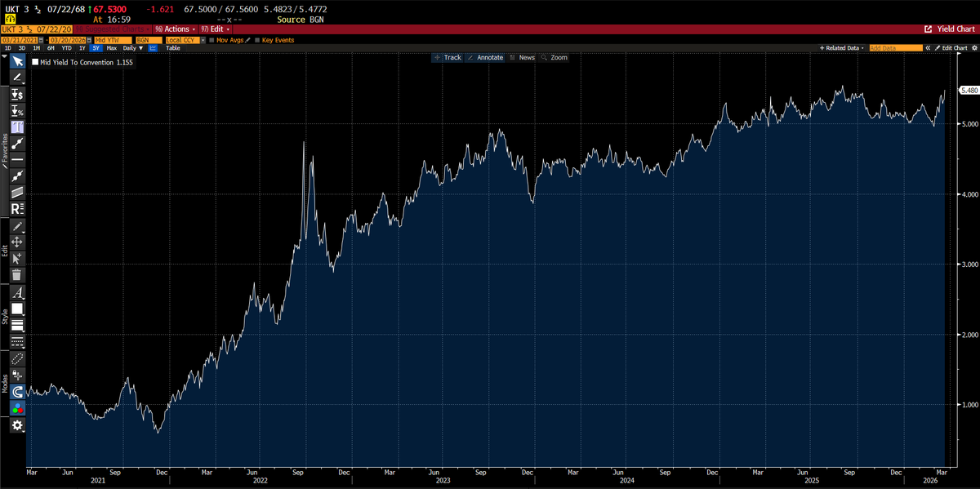Click the pencil icon next to Mov Avgs

[247, 40]
